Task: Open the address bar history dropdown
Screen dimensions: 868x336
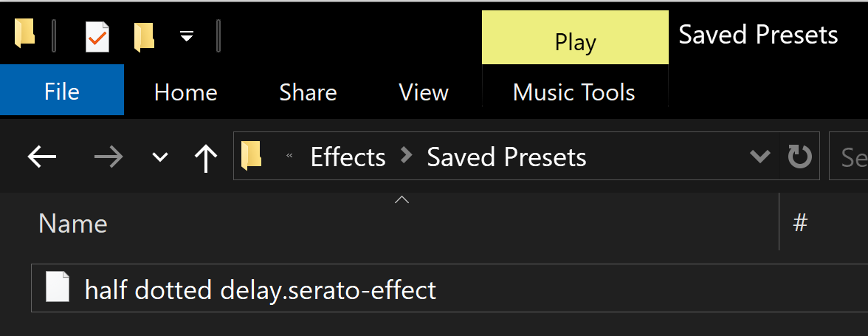Action: [759, 157]
